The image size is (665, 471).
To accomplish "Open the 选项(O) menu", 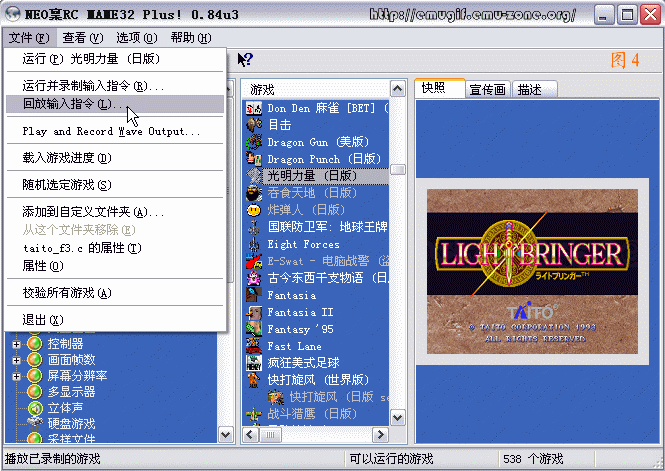I will click(137, 38).
